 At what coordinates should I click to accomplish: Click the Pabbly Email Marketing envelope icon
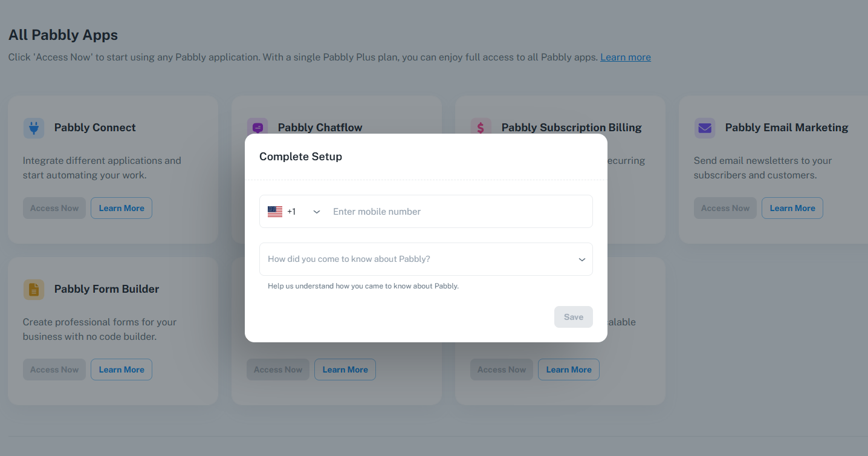coord(705,128)
